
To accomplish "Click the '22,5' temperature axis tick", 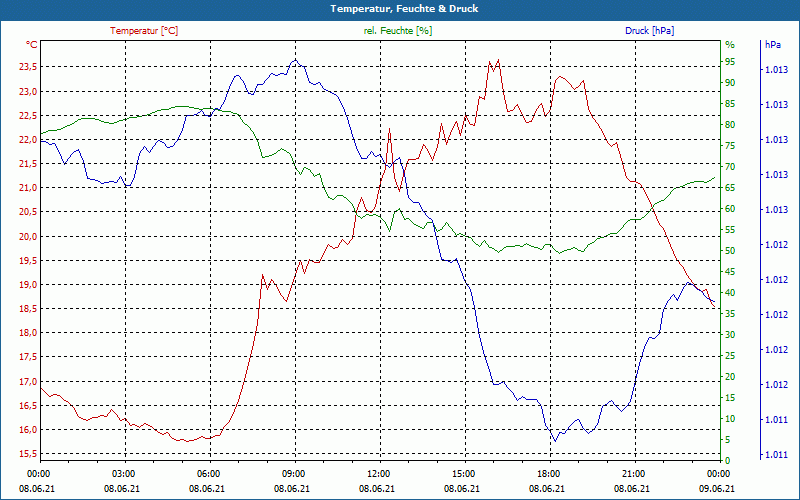I will [28, 116].
